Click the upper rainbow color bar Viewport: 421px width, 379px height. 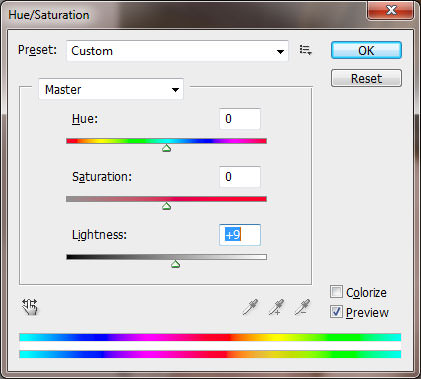210,337
